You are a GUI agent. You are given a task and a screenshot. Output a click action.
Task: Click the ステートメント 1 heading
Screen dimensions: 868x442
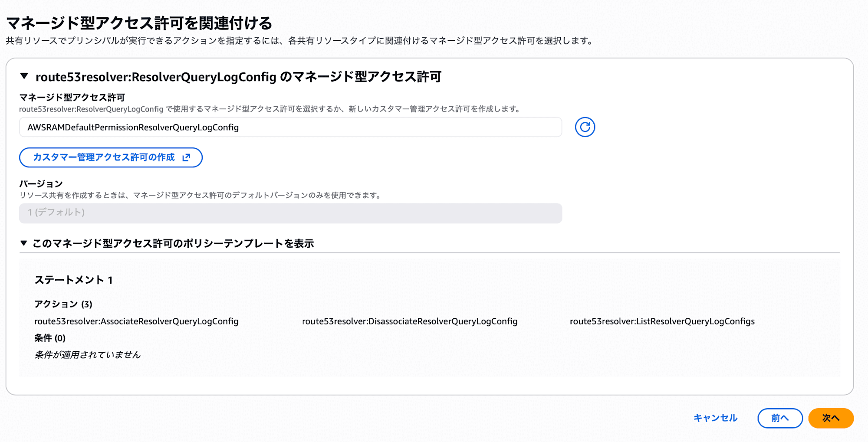point(74,280)
